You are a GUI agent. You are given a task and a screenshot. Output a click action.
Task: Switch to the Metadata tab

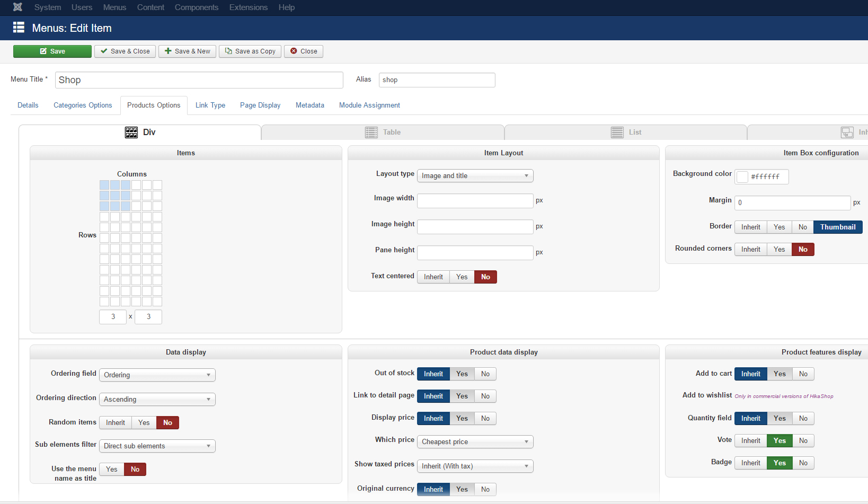click(310, 105)
